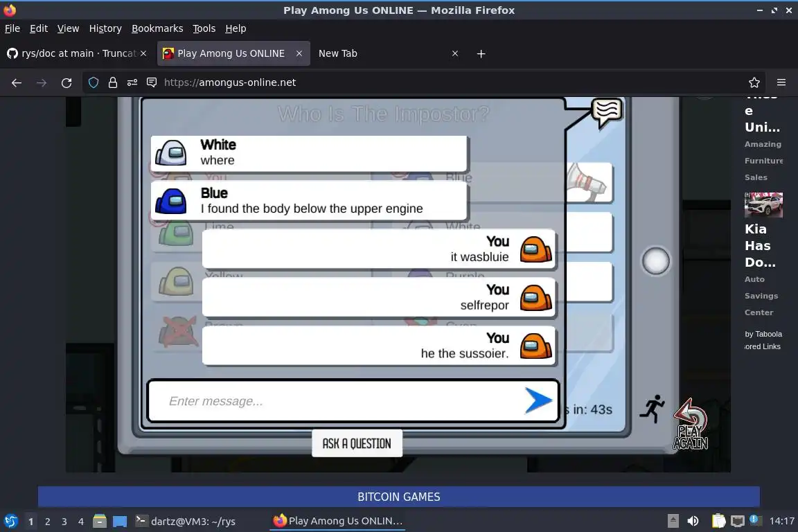Open the Edit menu
The height and width of the screenshot is (532, 798).
39,28
